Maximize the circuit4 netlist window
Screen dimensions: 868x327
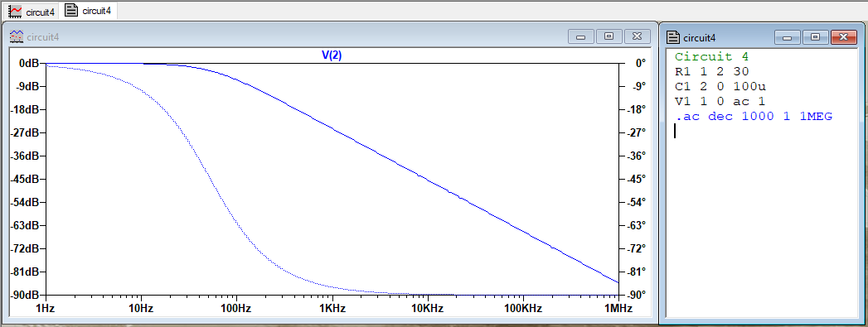[816, 37]
